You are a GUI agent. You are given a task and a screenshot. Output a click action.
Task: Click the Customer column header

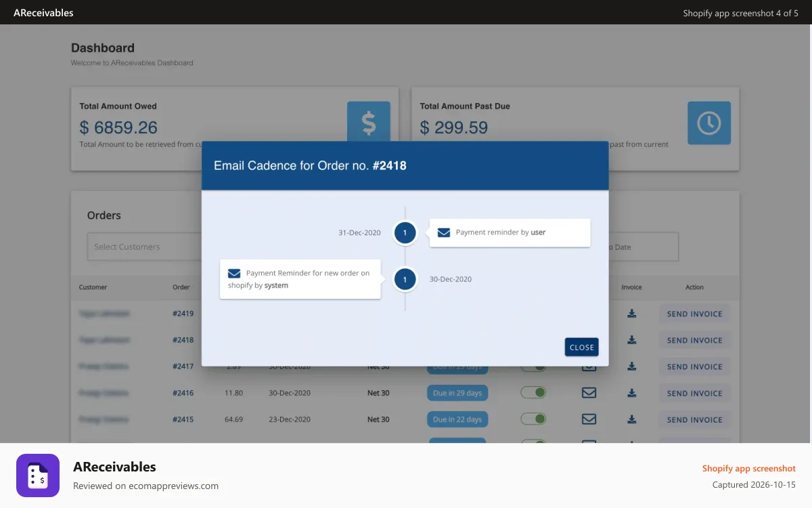[x=93, y=287]
